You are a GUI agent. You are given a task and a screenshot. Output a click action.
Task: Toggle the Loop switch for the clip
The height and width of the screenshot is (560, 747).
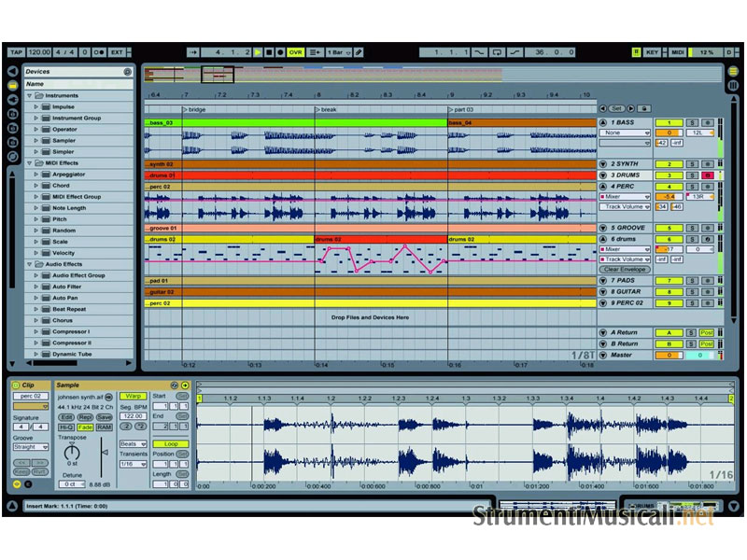(x=169, y=443)
